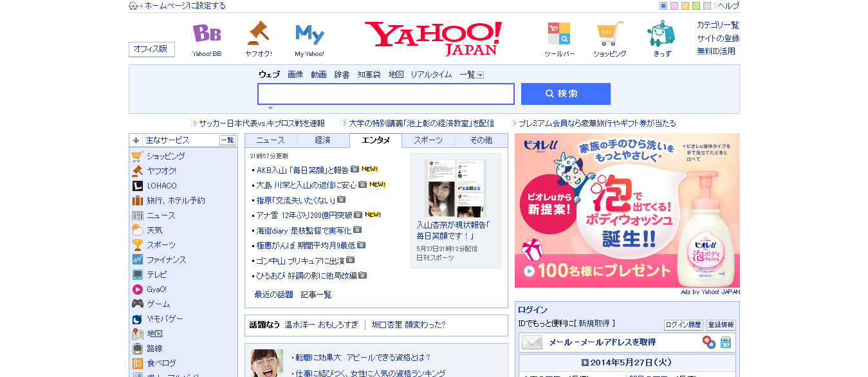
Task: Open headline AKB入山「毎日笑顔」と報告
Action: [302, 170]
